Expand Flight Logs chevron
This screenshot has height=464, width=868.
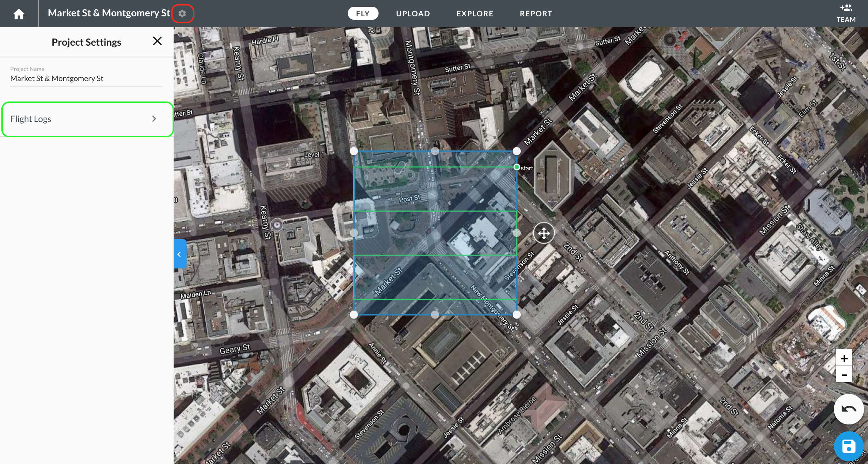(x=154, y=119)
